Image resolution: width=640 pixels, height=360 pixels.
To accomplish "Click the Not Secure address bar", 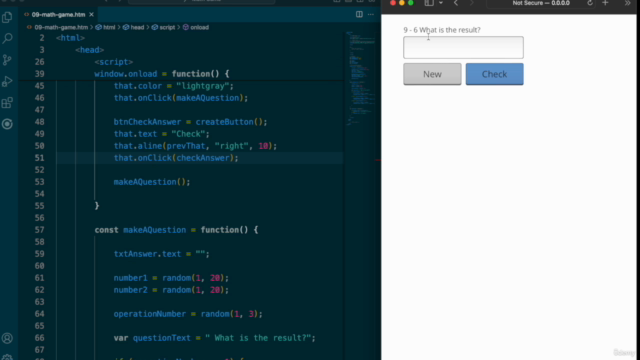I will tap(541, 3).
